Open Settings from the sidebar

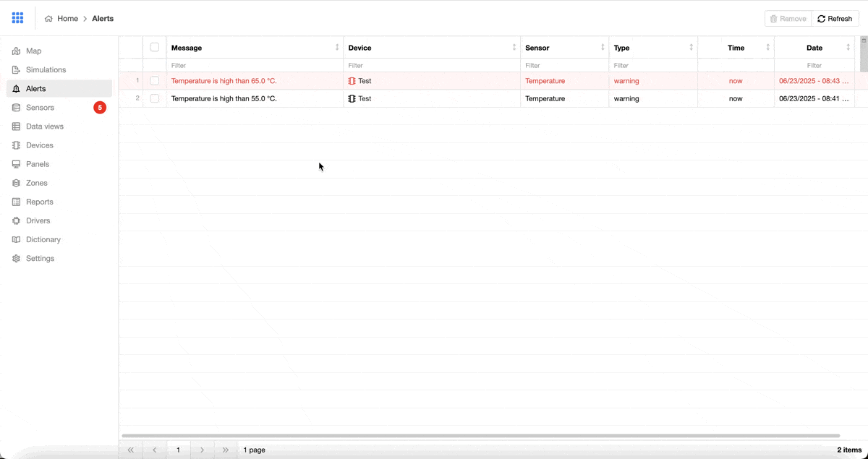59,258
